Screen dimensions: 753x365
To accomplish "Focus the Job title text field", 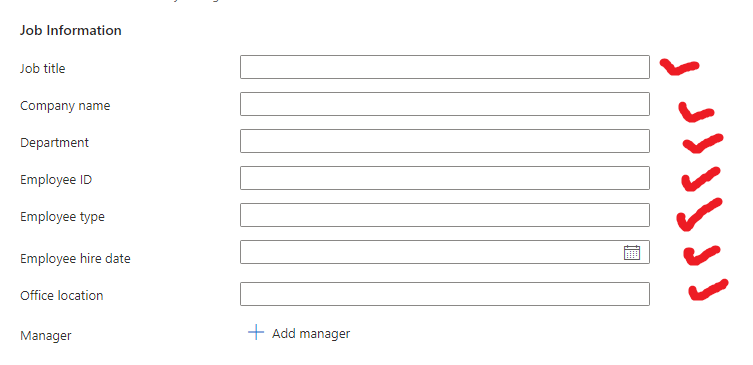I will pyautogui.click(x=445, y=67).
